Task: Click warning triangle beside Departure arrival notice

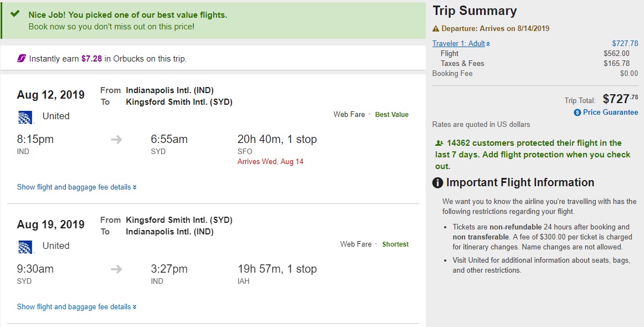Action: [x=436, y=29]
